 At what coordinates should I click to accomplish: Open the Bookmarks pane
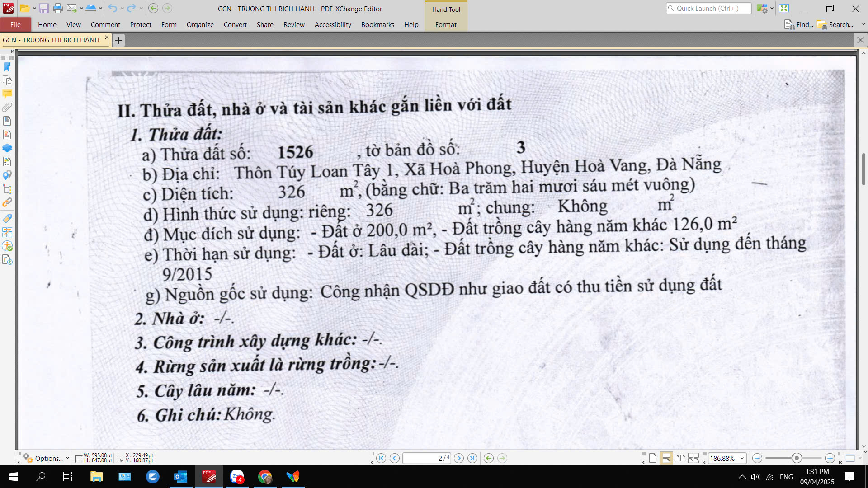coord(7,66)
